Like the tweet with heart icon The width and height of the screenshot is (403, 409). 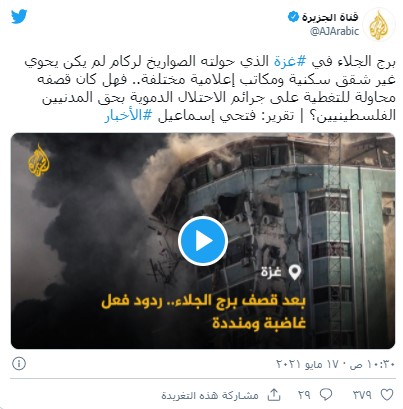[387, 395]
